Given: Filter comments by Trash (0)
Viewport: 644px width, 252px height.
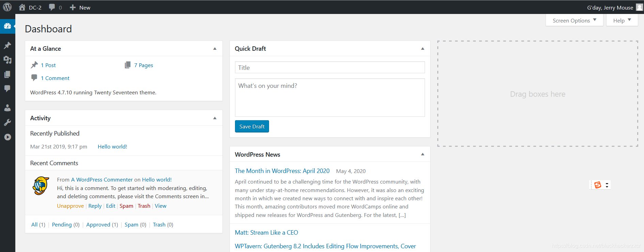Looking at the screenshot, I should 163,224.
